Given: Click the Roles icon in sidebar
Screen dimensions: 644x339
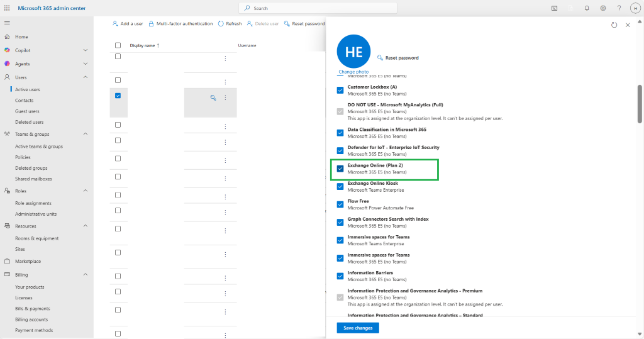Looking at the screenshot, I should (7, 191).
